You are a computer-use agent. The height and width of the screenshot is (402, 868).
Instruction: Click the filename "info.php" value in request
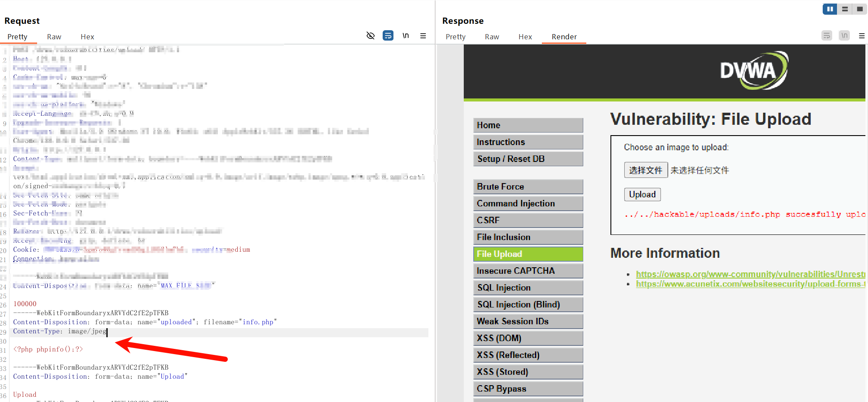pos(258,322)
